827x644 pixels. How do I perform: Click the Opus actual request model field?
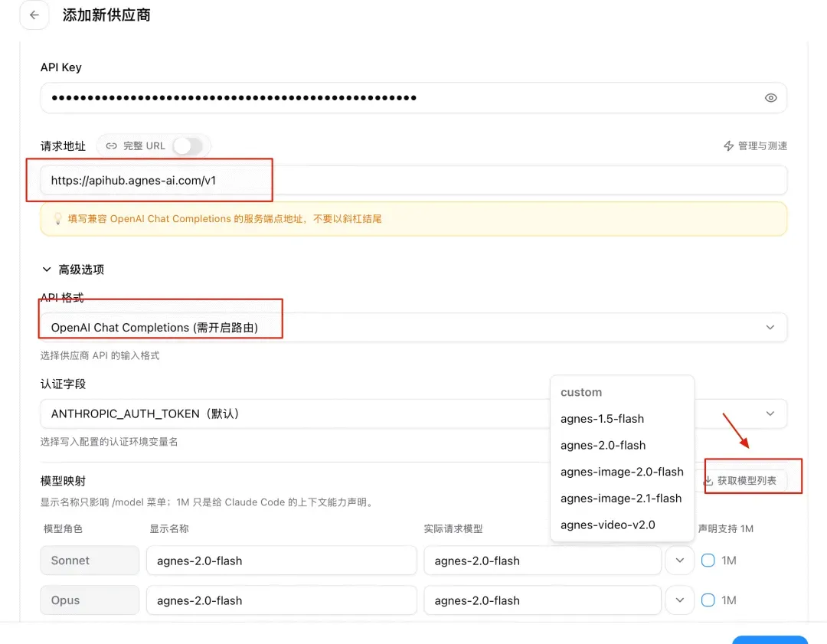click(x=542, y=600)
